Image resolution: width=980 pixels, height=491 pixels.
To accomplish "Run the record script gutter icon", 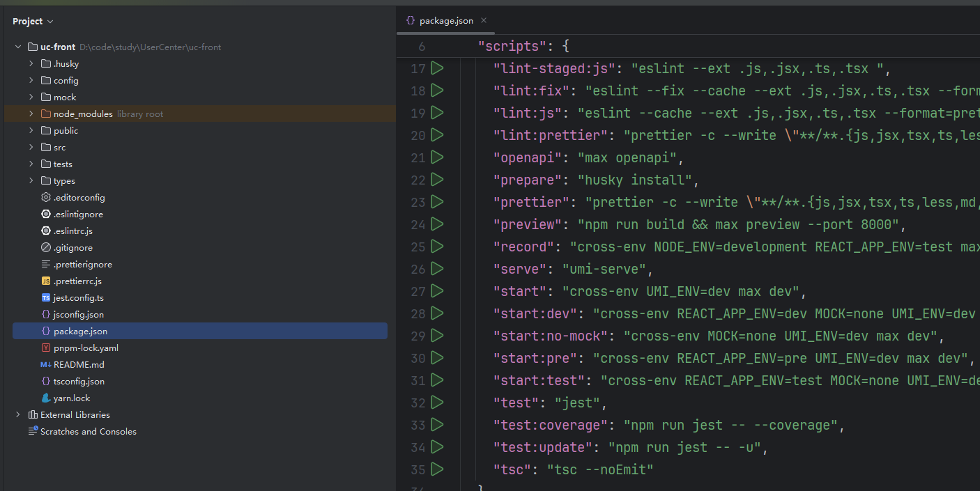I will (x=437, y=247).
